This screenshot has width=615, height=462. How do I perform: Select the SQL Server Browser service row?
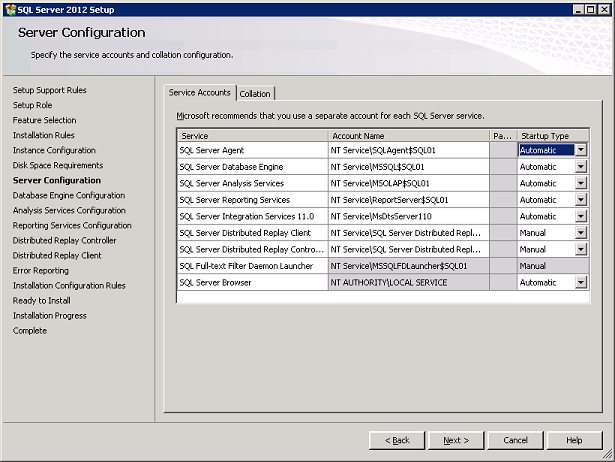click(x=253, y=282)
